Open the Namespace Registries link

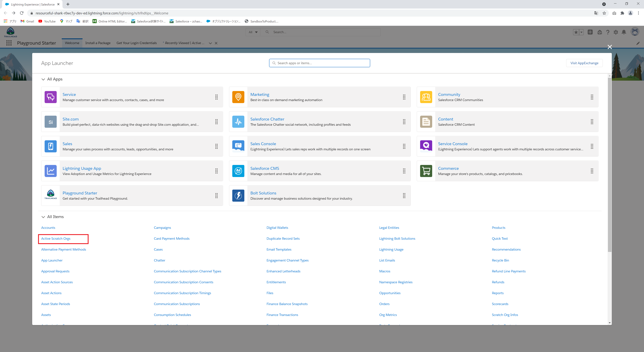point(396,282)
